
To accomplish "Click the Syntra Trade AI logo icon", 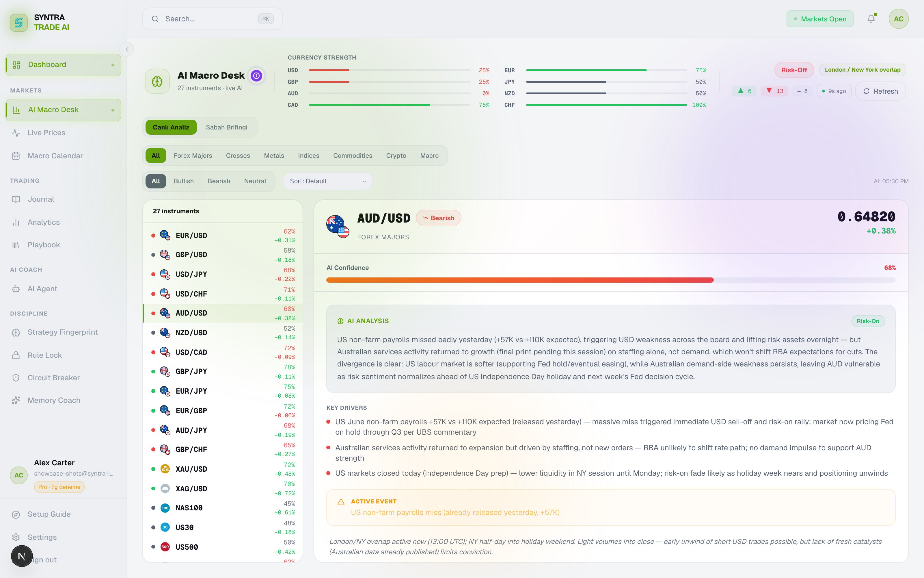I will [x=19, y=23].
